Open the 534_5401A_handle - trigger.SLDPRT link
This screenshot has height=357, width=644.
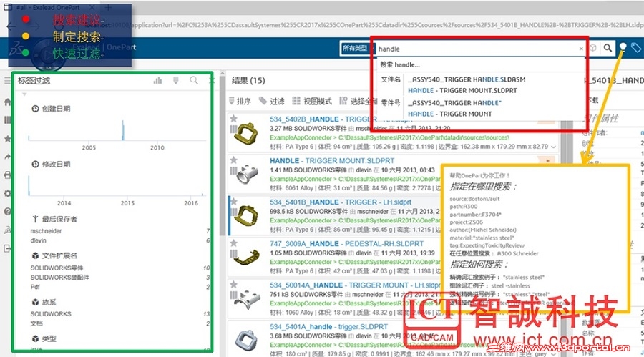[328, 327]
